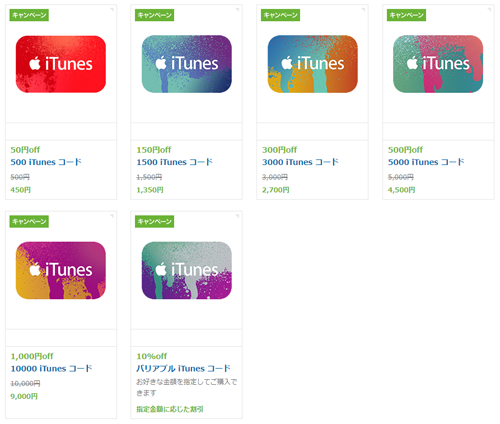Click the 3000 iTunes コード link
The height and width of the screenshot is (424, 500).
tap(300, 162)
